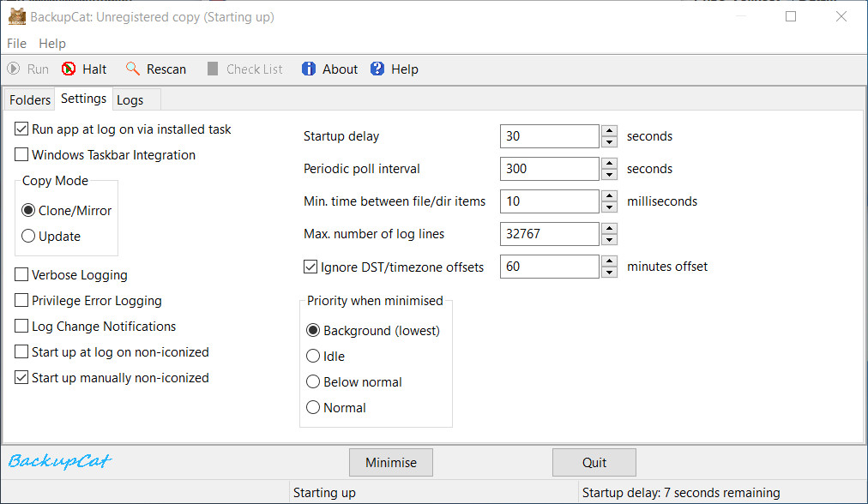Click the Halt toolbar icon
This screenshot has width=868, height=504.
69,69
